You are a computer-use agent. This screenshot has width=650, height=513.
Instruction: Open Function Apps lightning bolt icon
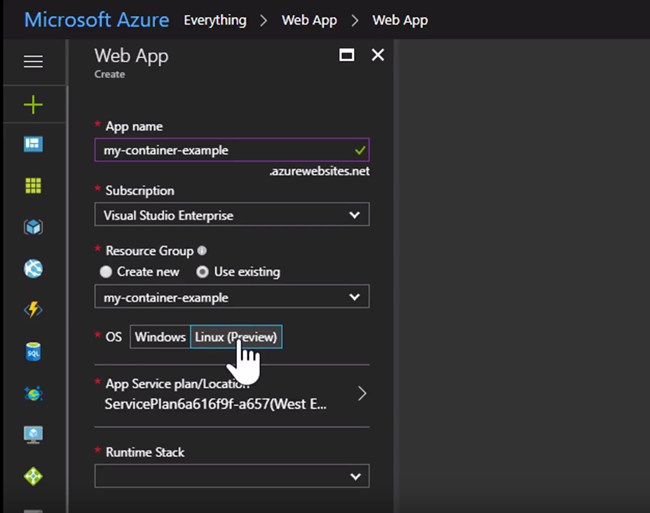point(33,310)
